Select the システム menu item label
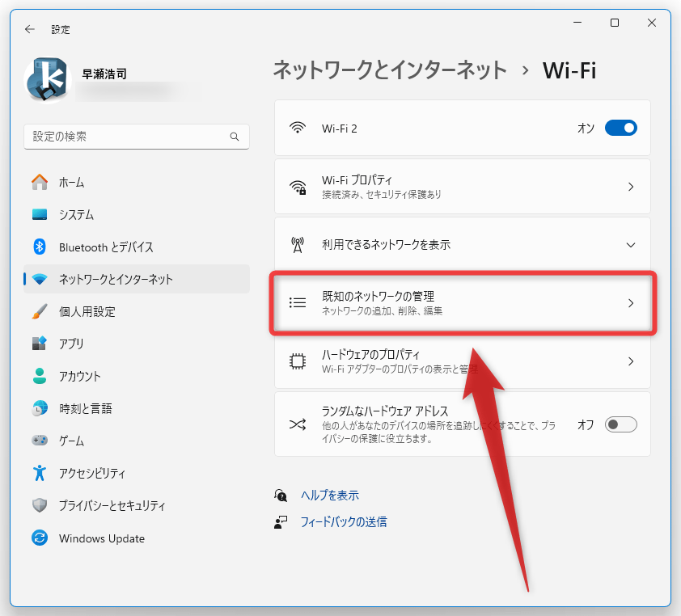 (x=77, y=215)
